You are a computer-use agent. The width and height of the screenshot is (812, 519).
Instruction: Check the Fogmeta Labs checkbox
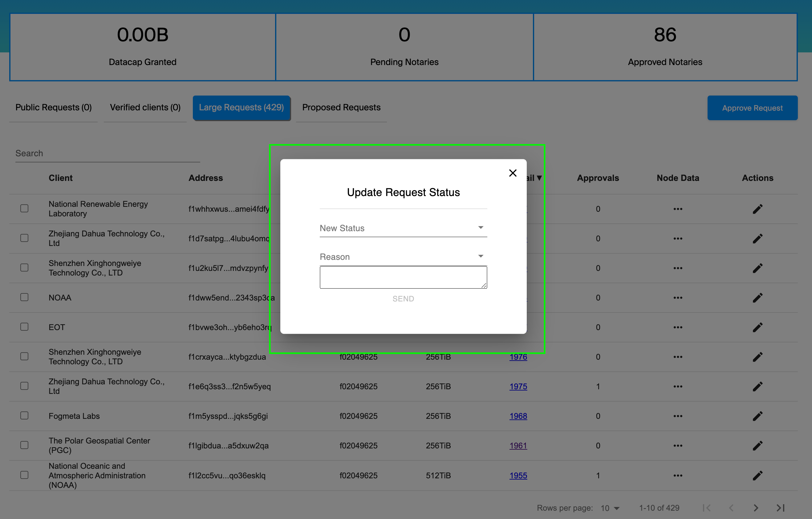24,416
